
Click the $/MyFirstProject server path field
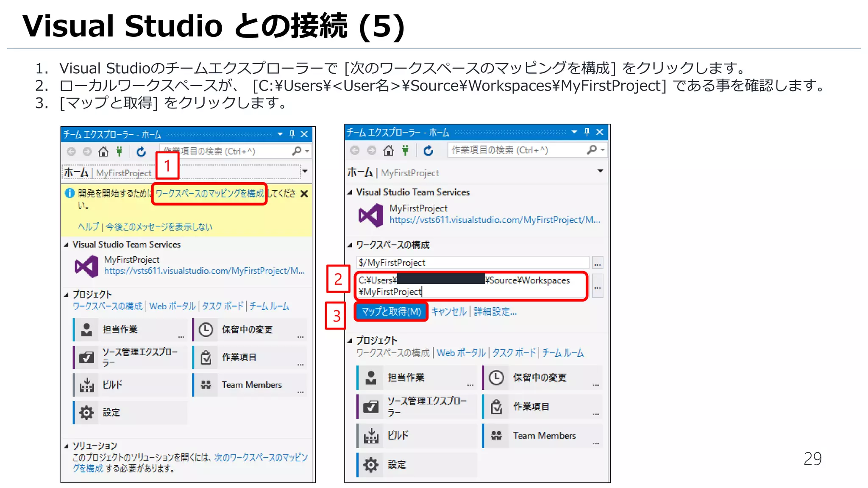coord(473,263)
